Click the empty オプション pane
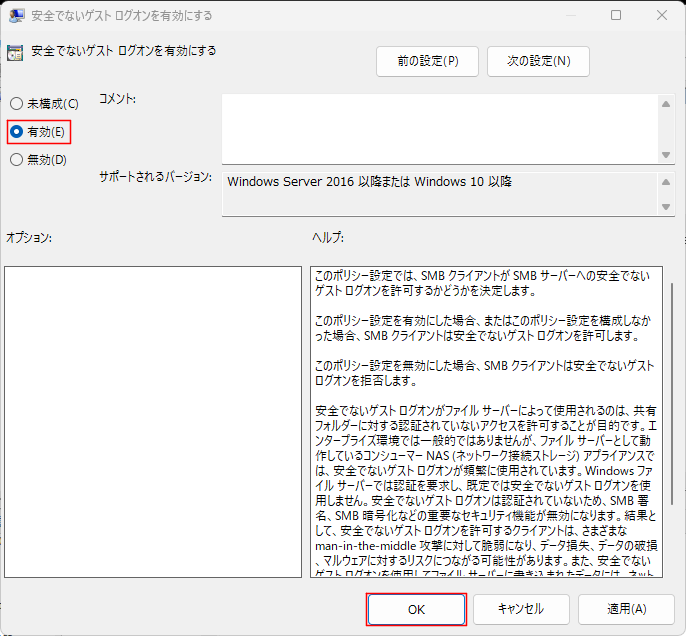This screenshot has width=686, height=636. pos(153,422)
